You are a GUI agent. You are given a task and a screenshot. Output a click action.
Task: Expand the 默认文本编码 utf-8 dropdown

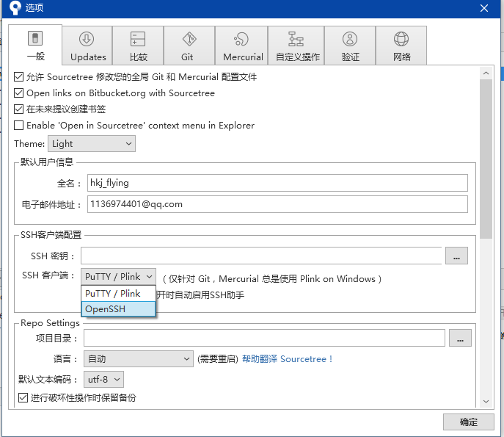point(103,380)
